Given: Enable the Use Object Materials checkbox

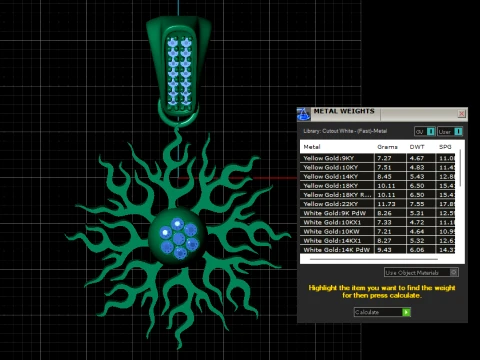Looking at the screenshot, I should coord(453,272).
